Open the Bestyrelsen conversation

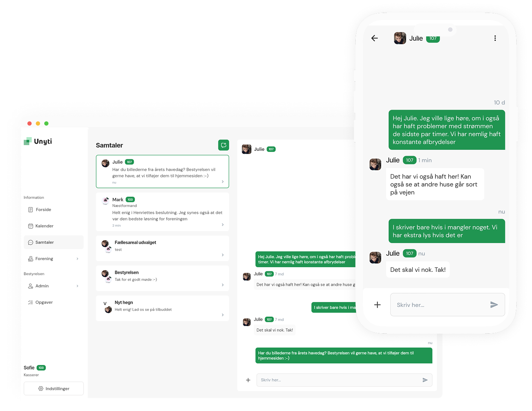[x=162, y=278]
